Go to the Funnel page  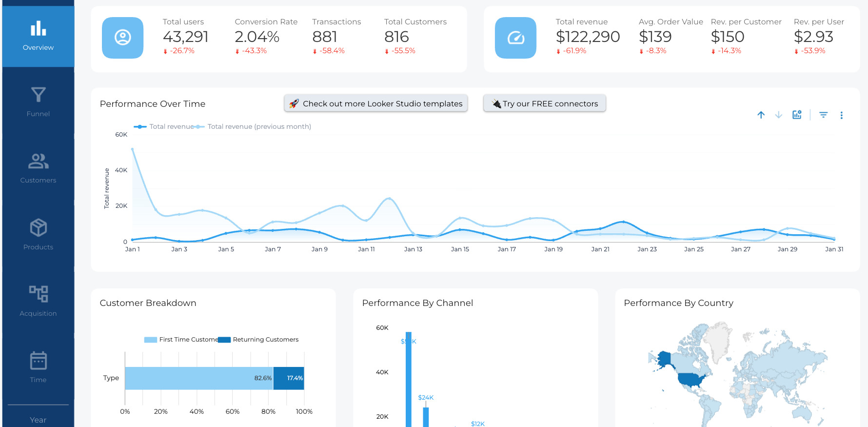[38, 102]
